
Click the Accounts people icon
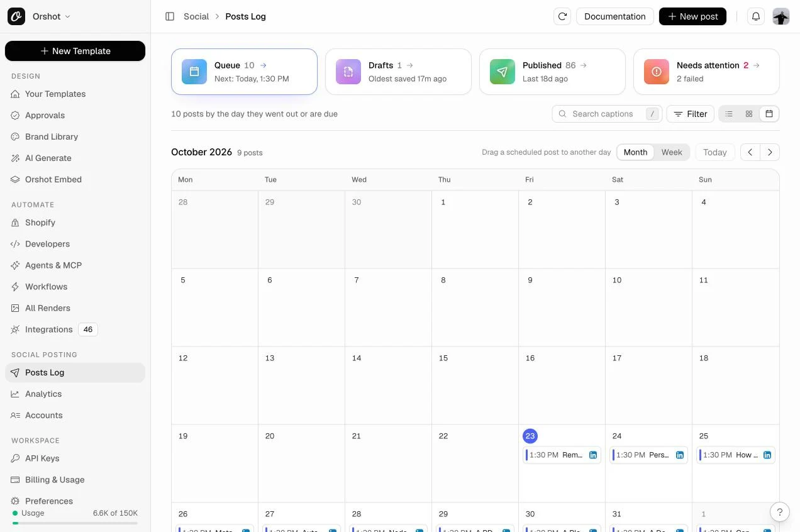coord(15,415)
